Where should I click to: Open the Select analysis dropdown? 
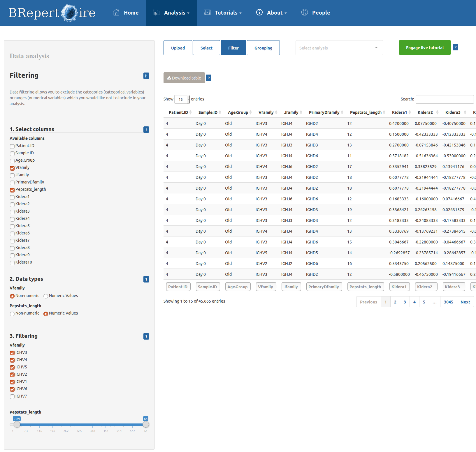(339, 48)
